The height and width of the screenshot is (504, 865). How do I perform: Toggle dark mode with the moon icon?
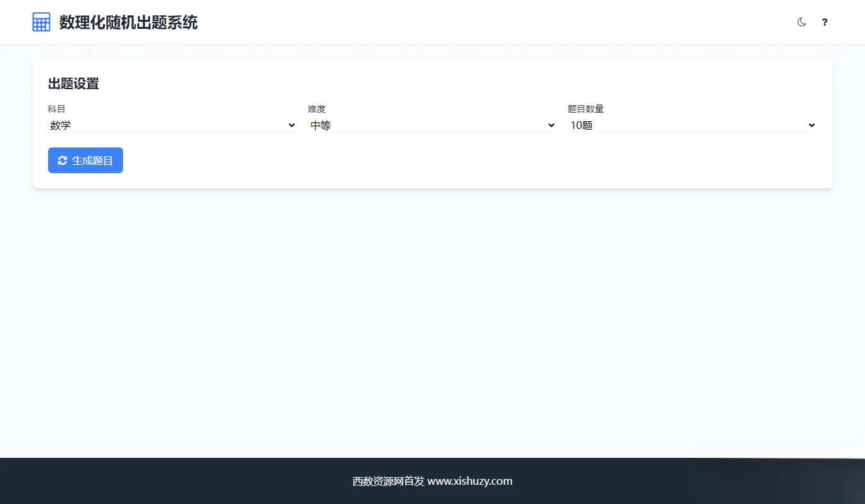[x=802, y=22]
